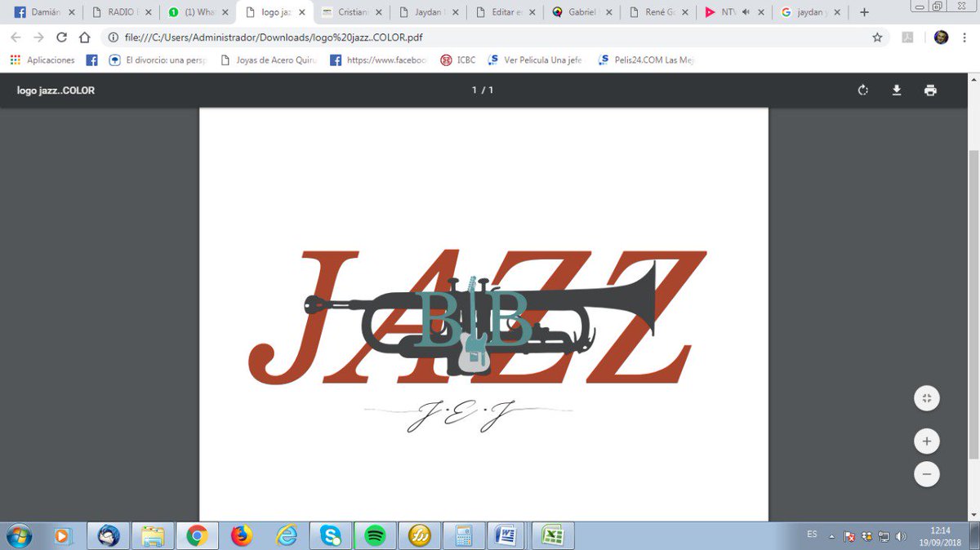Switch to the RADIO tab
The width and height of the screenshot is (980, 550).
click(x=120, y=12)
